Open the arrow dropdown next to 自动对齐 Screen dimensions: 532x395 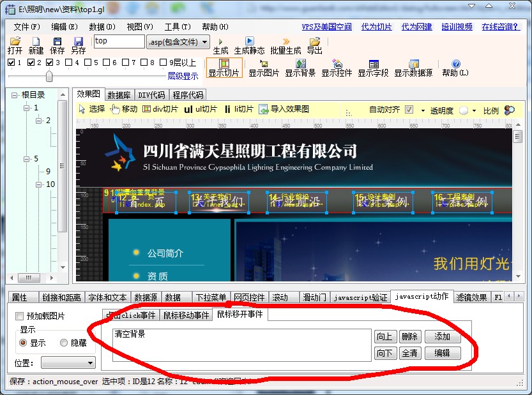[x=423, y=110]
